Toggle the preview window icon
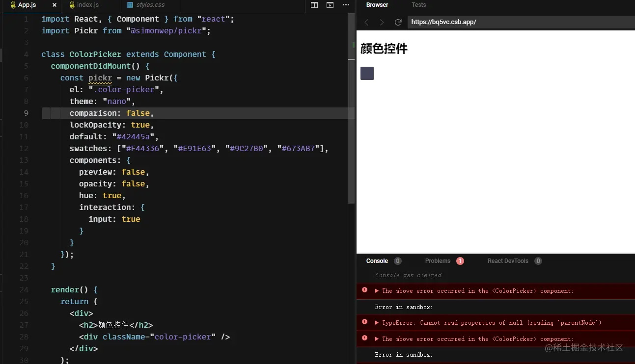This screenshot has width=635, height=364. tap(330, 5)
